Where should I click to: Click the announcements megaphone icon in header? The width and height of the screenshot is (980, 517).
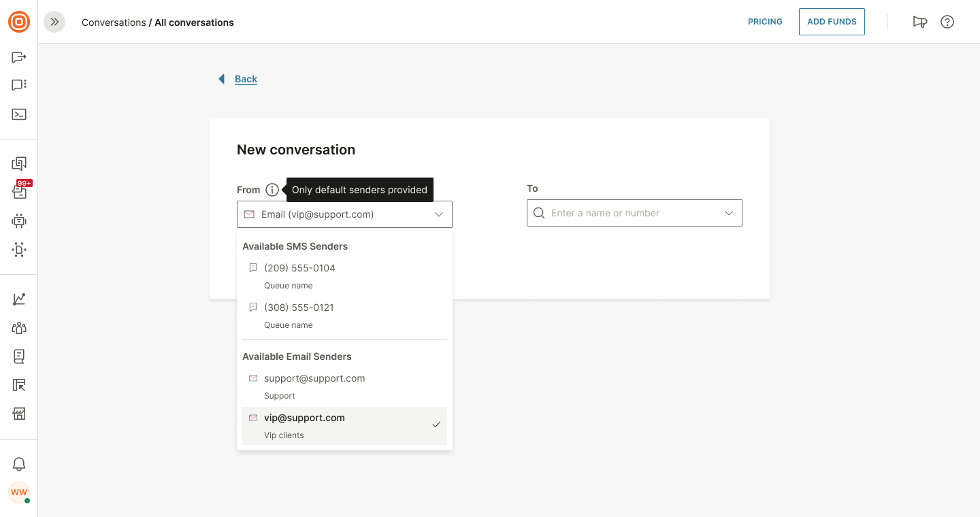[x=919, y=22]
